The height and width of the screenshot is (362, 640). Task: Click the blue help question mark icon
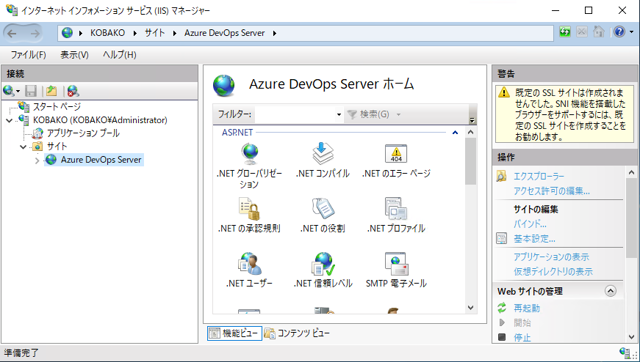click(619, 32)
